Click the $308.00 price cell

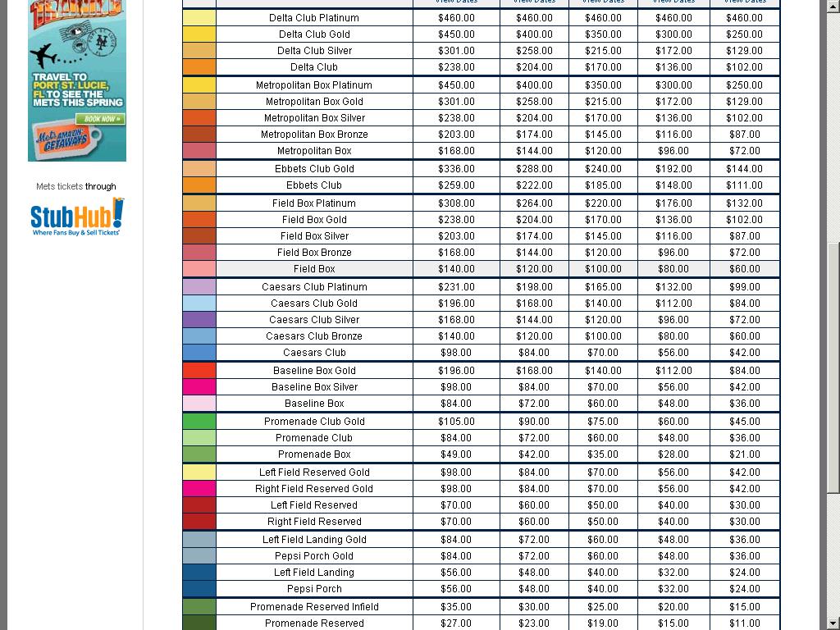point(456,203)
